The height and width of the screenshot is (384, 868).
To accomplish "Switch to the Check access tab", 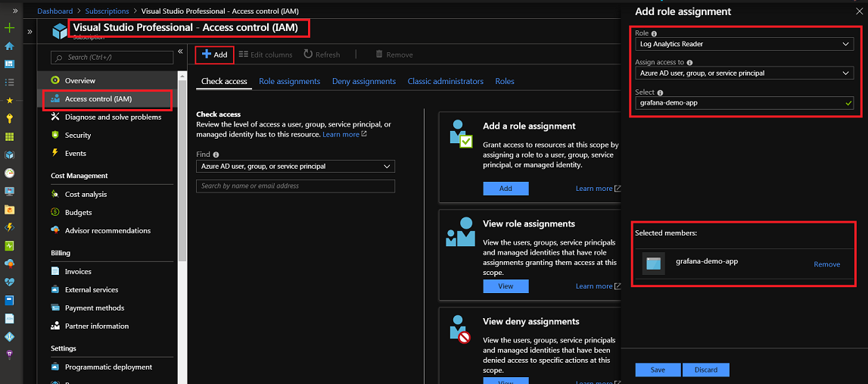I will pos(224,82).
